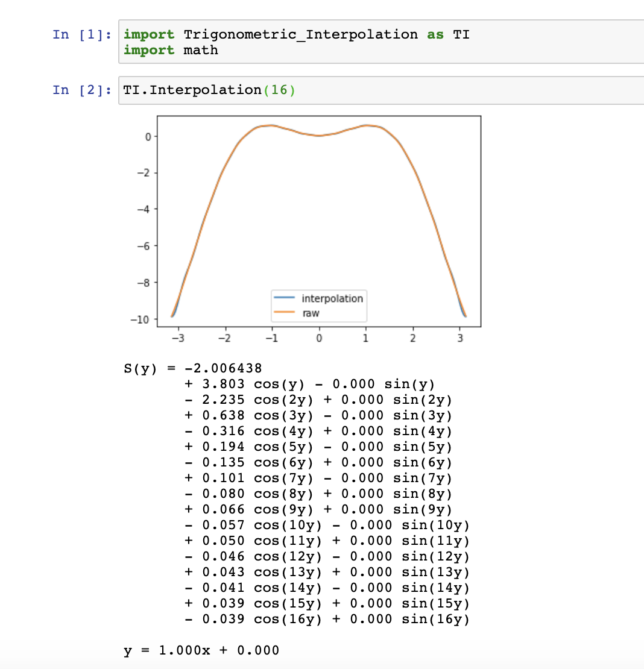Select the In [2]: prompt label
The image size is (644, 669).
coord(82,90)
